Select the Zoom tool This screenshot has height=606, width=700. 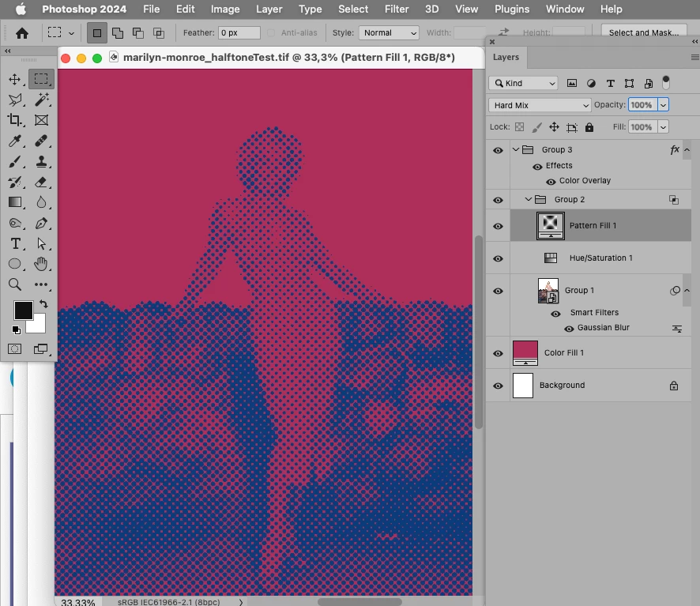click(x=15, y=284)
